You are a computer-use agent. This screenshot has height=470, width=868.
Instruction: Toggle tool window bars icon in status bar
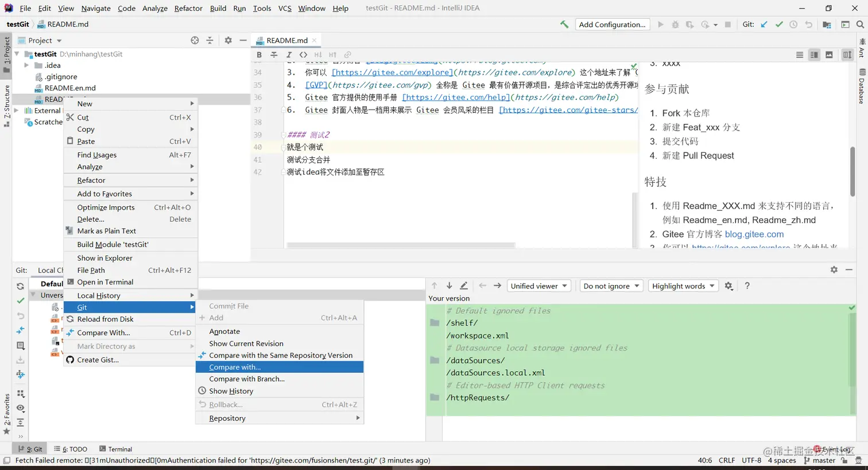(6, 460)
